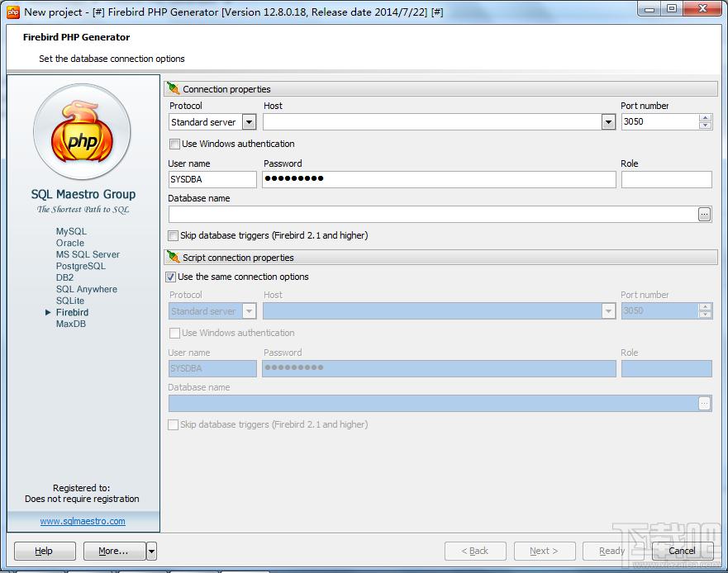This screenshot has height=573, width=728.
Task: Decrease the Port number value
Action: click(705, 125)
